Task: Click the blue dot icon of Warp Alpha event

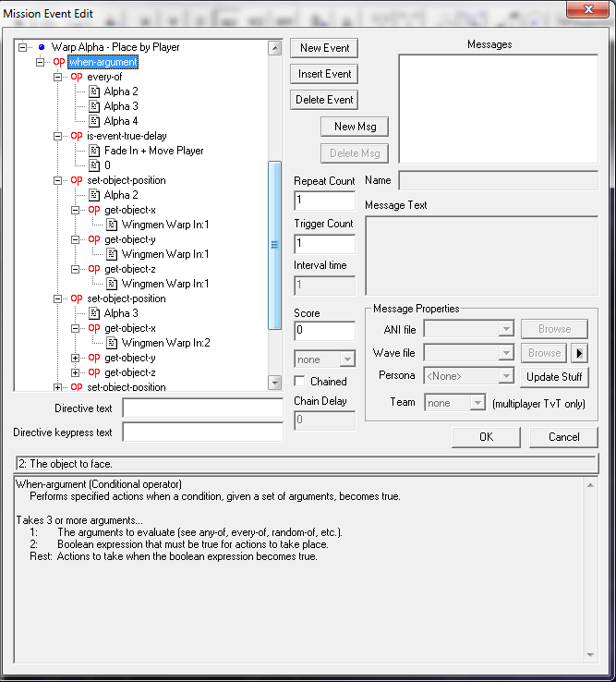Action: (x=42, y=47)
